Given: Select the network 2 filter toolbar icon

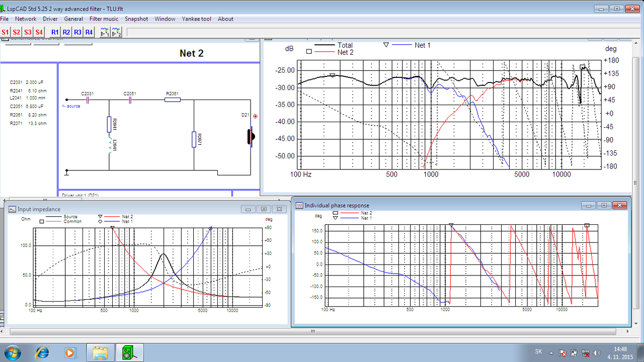Looking at the screenshot, I should pos(117,32).
